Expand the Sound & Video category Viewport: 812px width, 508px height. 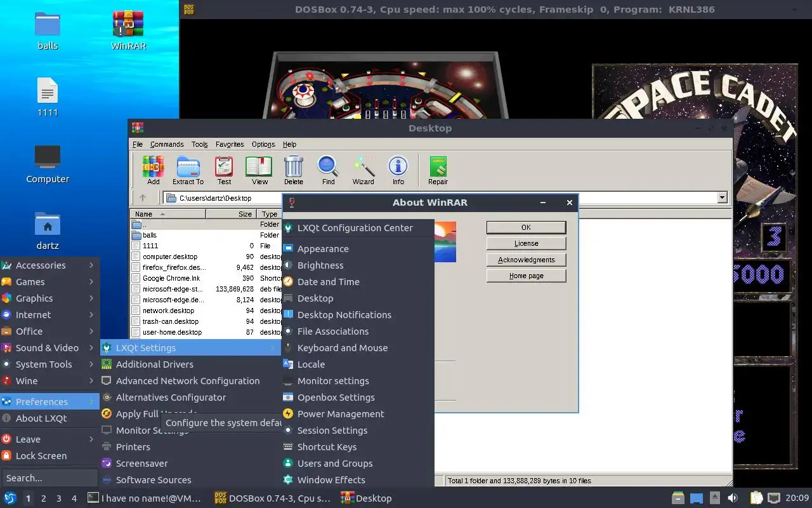pos(49,348)
